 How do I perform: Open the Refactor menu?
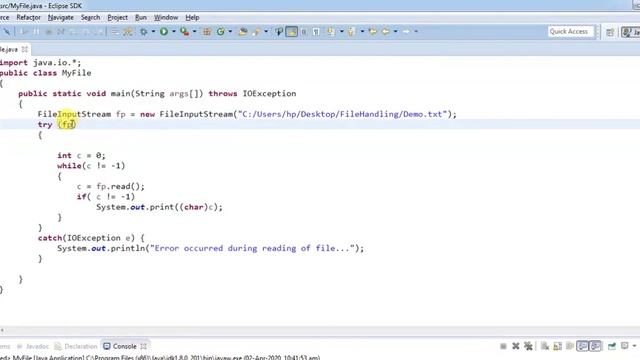coord(28,18)
